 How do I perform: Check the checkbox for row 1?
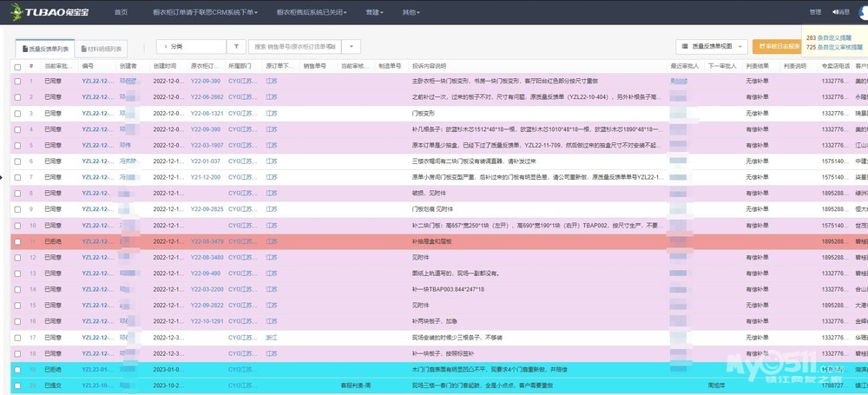coord(17,81)
